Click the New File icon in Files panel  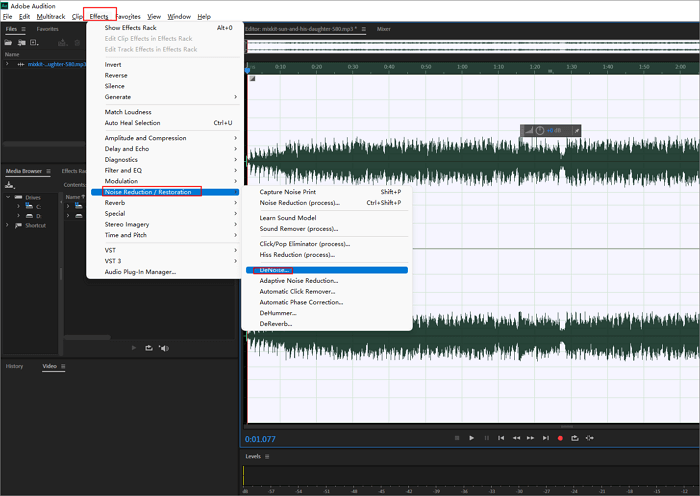tap(34, 42)
